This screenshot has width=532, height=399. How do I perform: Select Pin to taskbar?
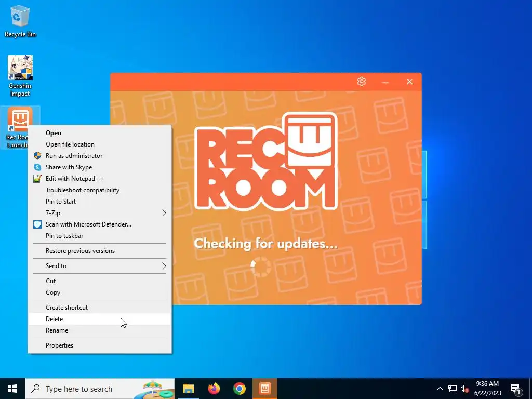coord(100,236)
